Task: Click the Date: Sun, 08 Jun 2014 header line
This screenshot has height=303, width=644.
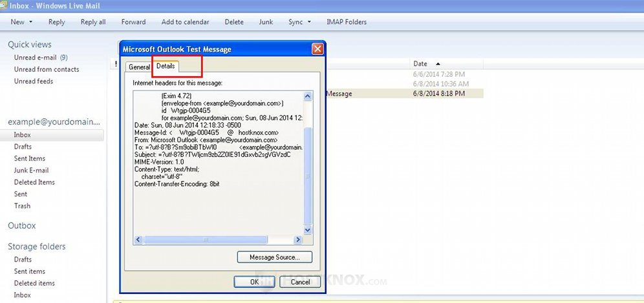Action: click(x=188, y=125)
